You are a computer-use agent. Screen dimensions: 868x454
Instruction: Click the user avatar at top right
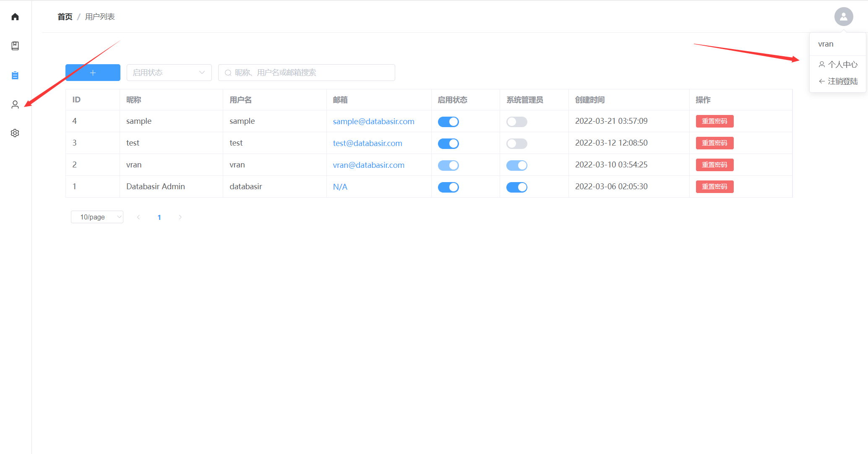(x=843, y=17)
